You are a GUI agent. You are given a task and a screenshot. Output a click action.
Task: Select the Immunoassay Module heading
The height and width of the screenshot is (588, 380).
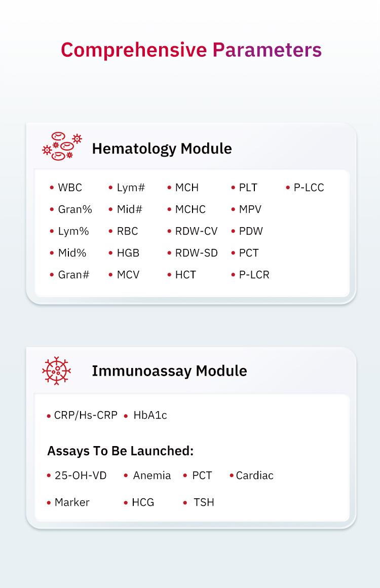coord(169,371)
